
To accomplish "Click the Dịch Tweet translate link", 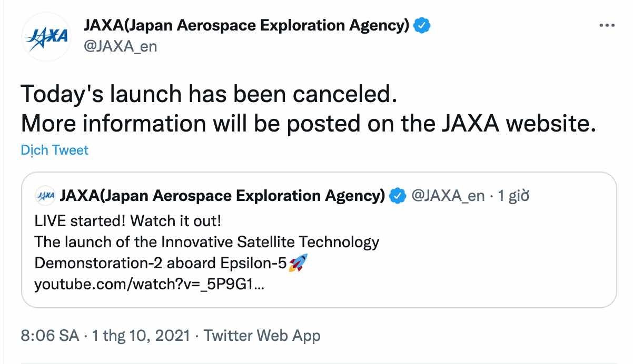I will click(54, 150).
